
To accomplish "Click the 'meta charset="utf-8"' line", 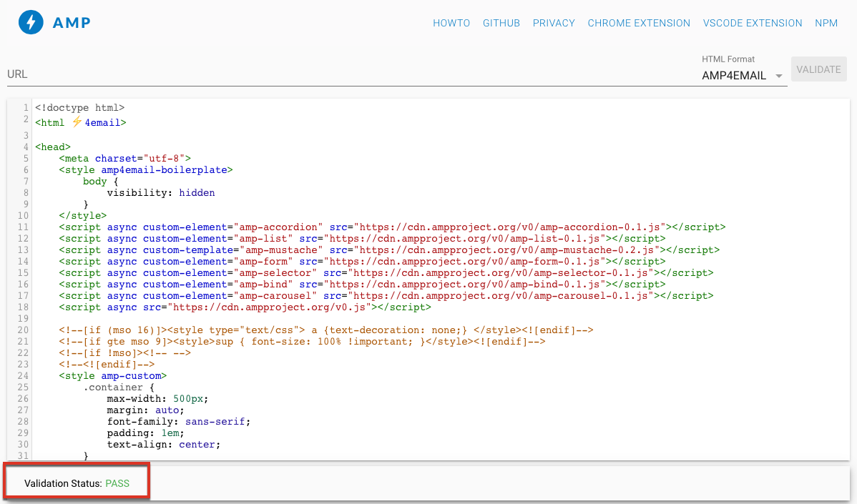I will 125,159.
